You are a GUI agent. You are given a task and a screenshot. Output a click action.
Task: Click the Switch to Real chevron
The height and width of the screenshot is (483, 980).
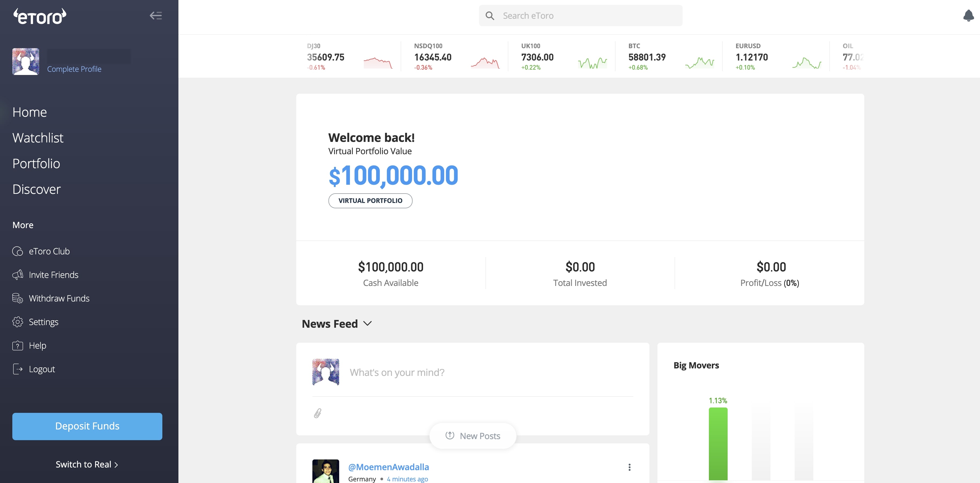pos(116,465)
